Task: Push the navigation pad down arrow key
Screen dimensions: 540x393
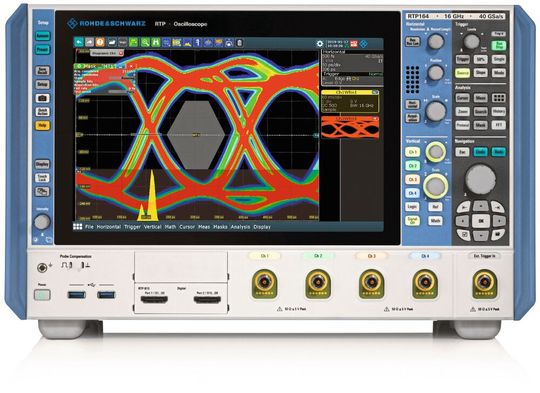Action: pyautogui.click(x=480, y=235)
